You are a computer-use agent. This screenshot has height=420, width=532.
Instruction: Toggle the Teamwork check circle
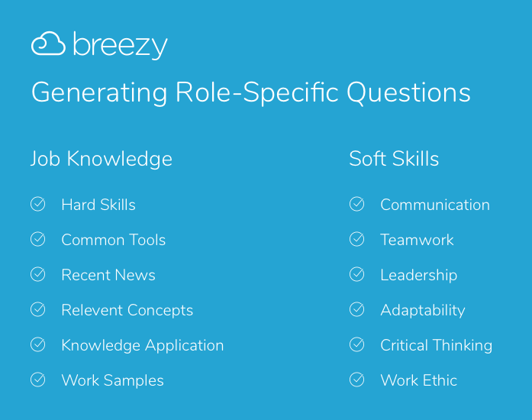[x=357, y=239]
